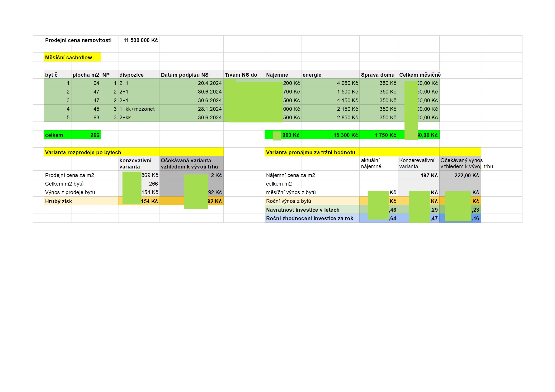Select the Celkem měsíčně column header

pyautogui.click(x=420, y=75)
